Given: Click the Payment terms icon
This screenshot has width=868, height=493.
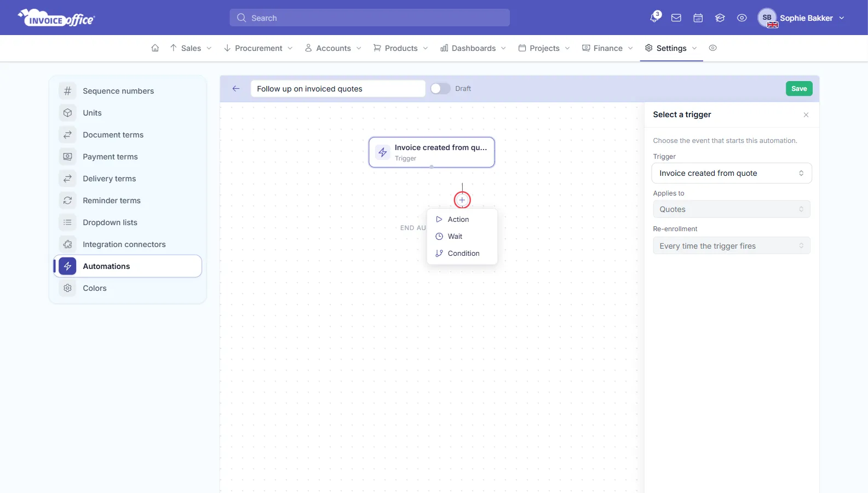Looking at the screenshot, I should [x=67, y=157].
